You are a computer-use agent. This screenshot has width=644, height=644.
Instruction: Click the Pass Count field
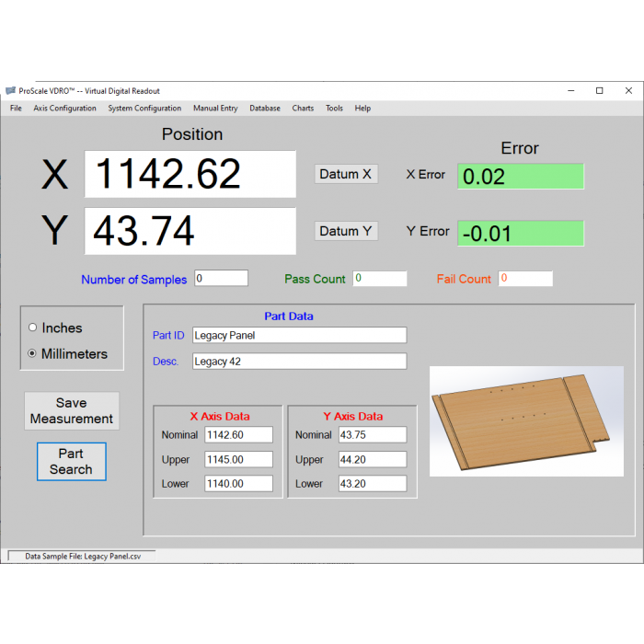[380, 279]
